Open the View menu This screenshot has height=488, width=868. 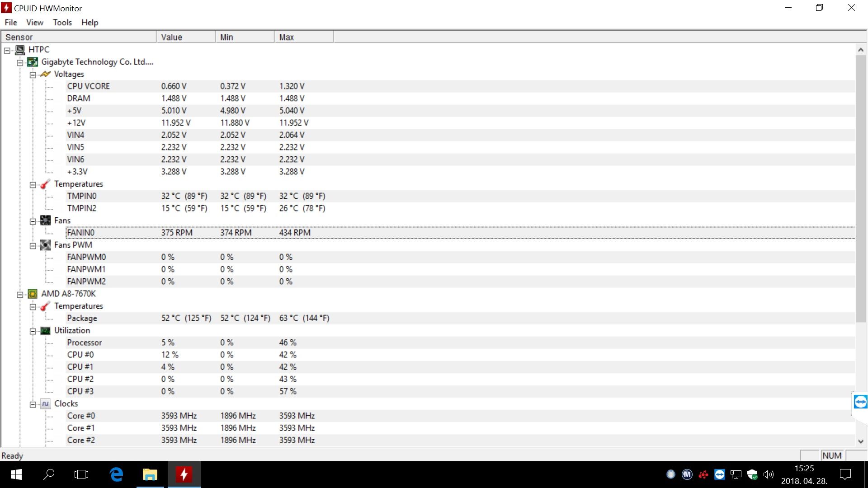(35, 23)
